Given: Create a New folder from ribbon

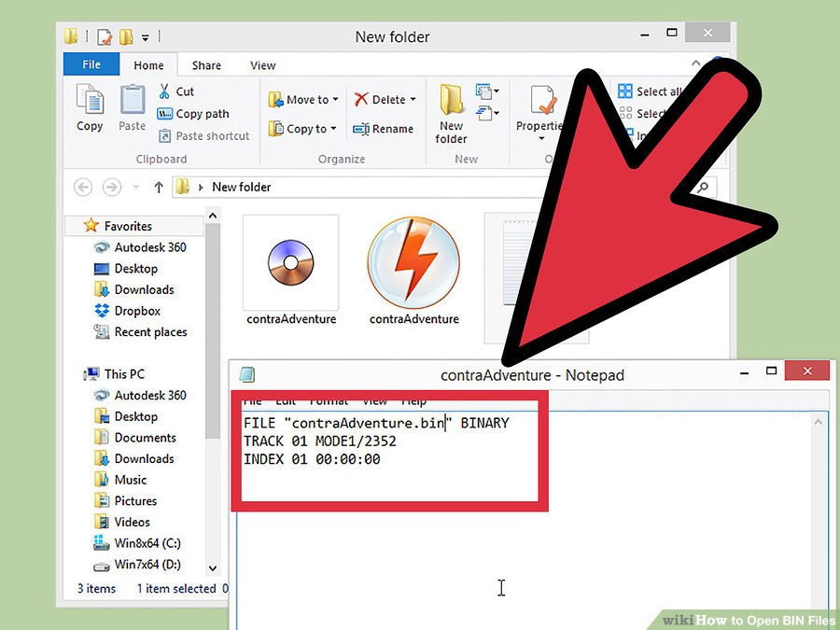Looking at the screenshot, I should pyautogui.click(x=451, y=114).
